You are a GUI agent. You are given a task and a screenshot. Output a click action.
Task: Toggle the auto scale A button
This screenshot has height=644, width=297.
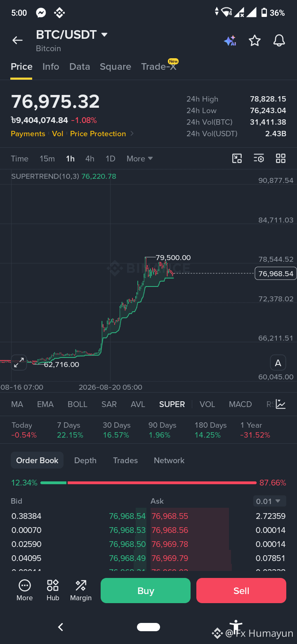[x=278, y=363]
